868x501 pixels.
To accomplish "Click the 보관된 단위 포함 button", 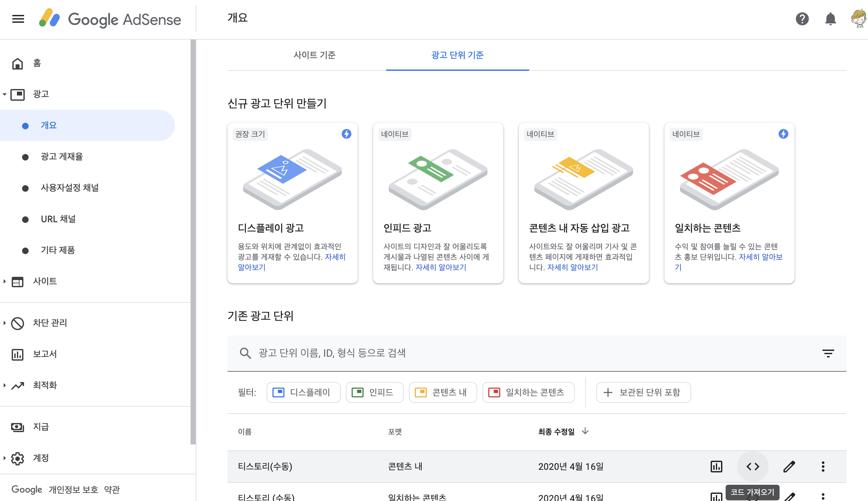I will (643, 392).
